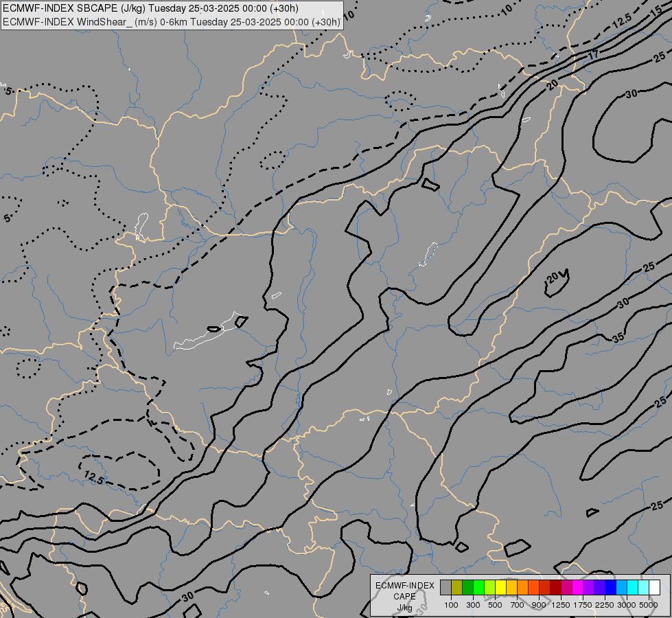
Task: Click the legend value 3000
Action: pos(627,605)
